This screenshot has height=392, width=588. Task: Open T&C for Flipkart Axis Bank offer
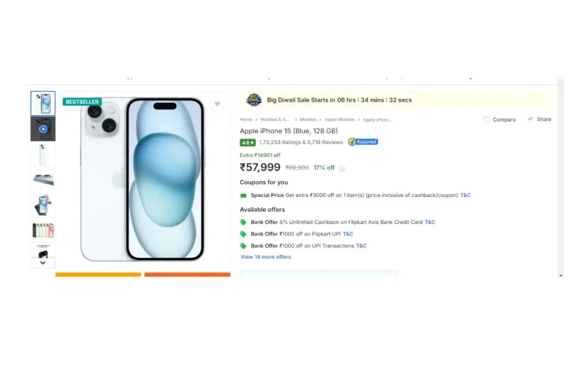click(x=430, y=222)
